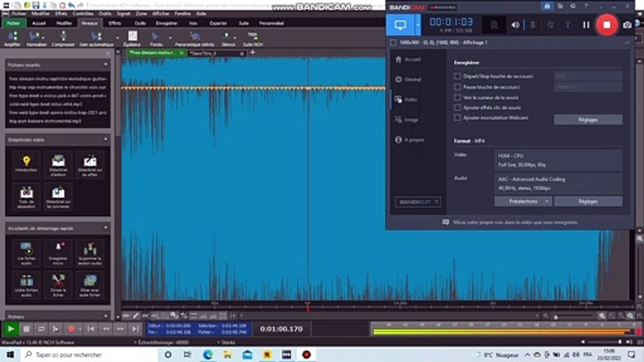This screenshot has width=644, height=362.
Task: Click Supprimer la section audio assistant
Action: (91, 253)
